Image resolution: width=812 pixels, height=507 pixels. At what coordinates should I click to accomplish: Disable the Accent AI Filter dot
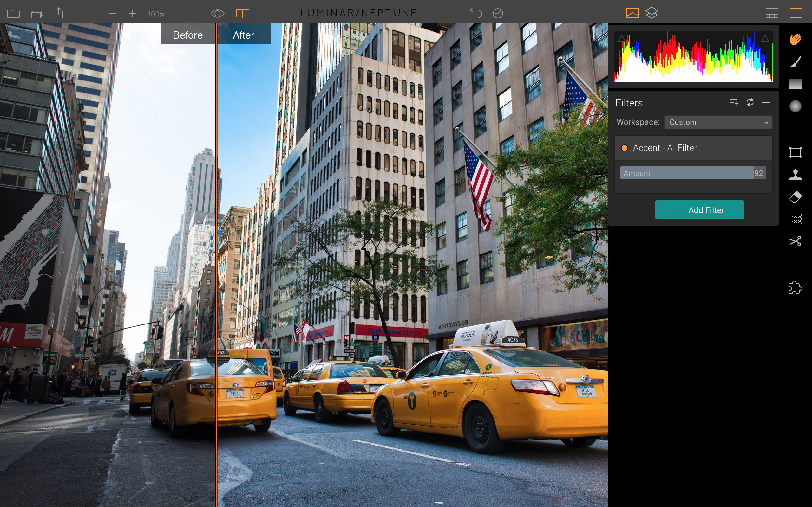(x=625, y=148)
